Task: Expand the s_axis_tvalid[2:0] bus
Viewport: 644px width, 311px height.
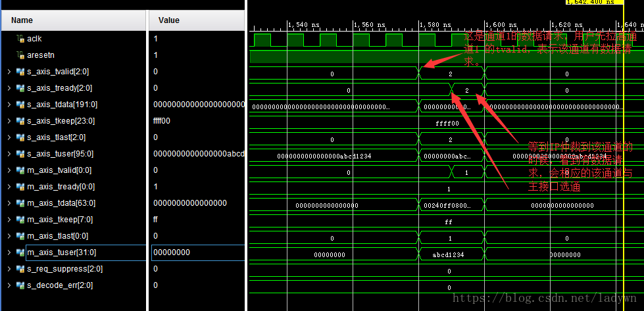Action: (9, 72)
